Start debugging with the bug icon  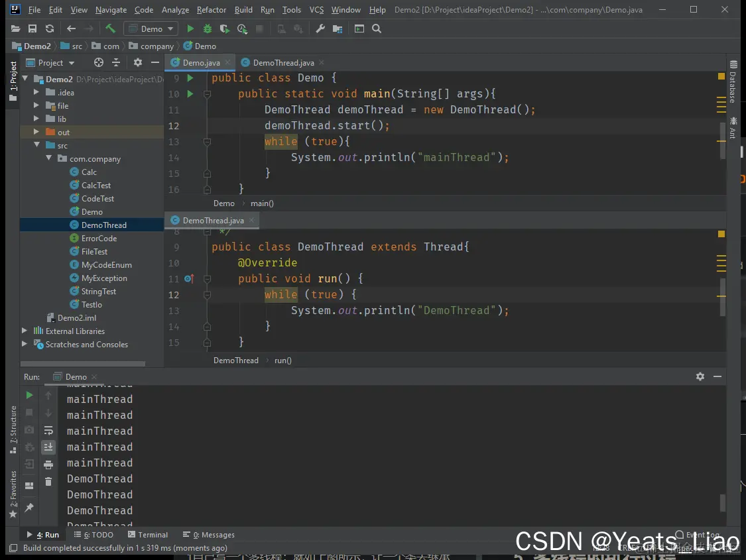tap(208, 28)
